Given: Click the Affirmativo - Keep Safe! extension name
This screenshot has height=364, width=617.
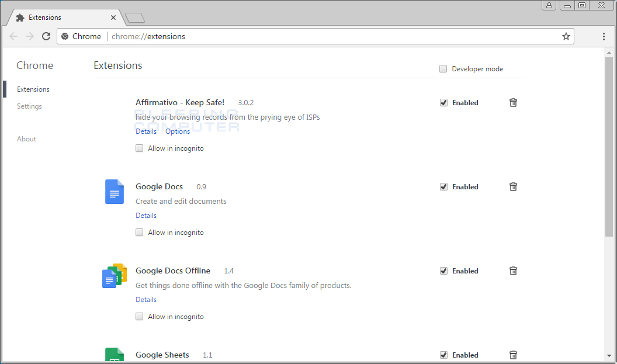Looking at the screenshot, I should [180, 103].
